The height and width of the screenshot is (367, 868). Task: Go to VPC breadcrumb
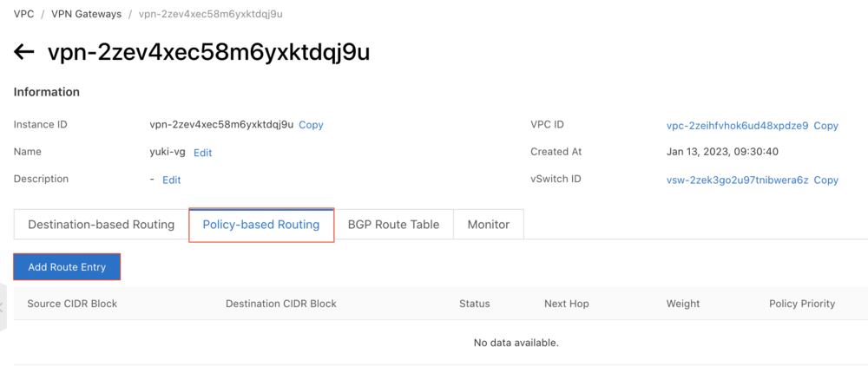[x=23, y=14]
